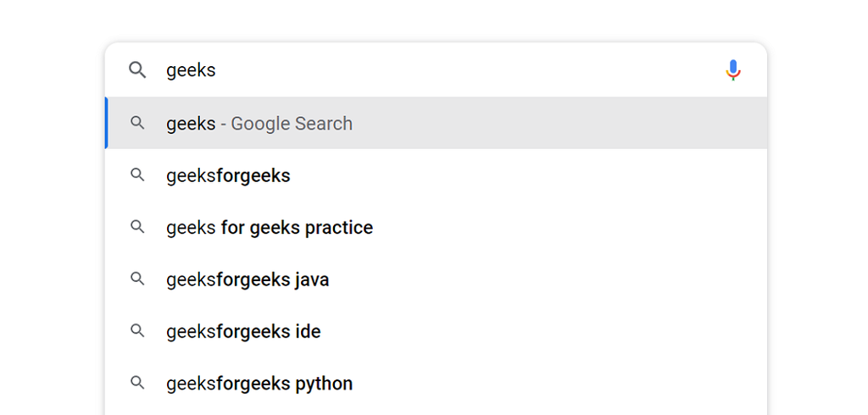Select the "geeks for geeks practice" suggestion
Image resolution: width=868 pixels, height=415 pixels.
pyautogui.click(x=269, y=228)
